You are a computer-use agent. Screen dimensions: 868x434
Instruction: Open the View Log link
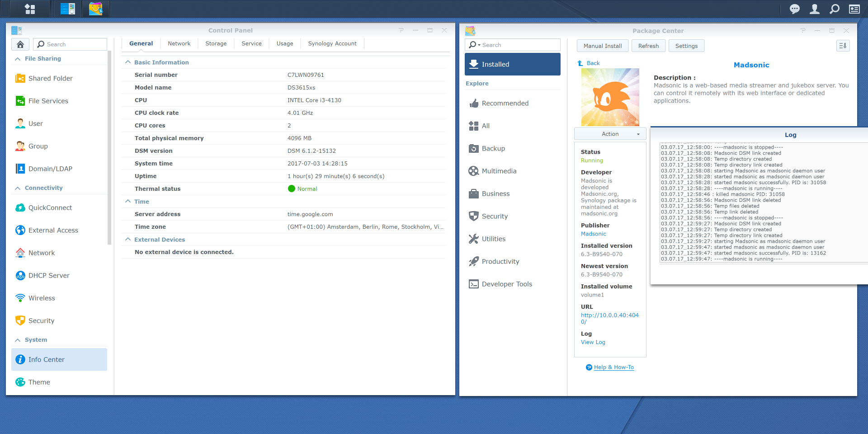[593, 342]
